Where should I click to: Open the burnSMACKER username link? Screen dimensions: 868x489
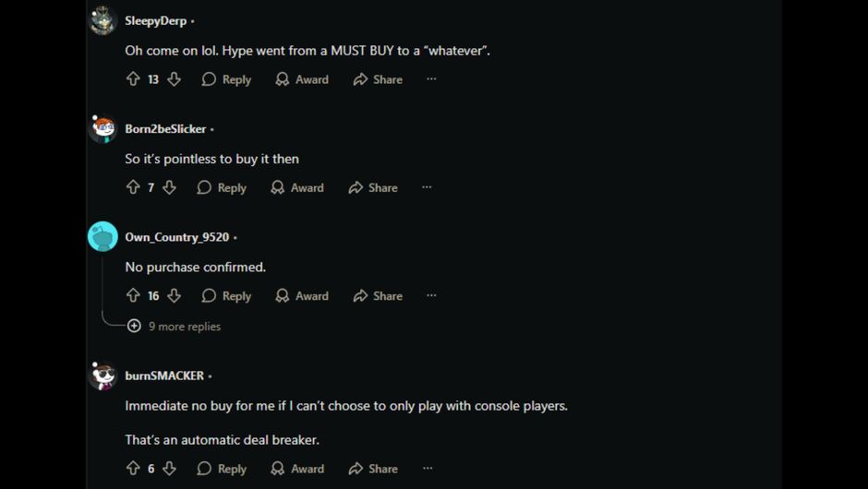[164, 376]
